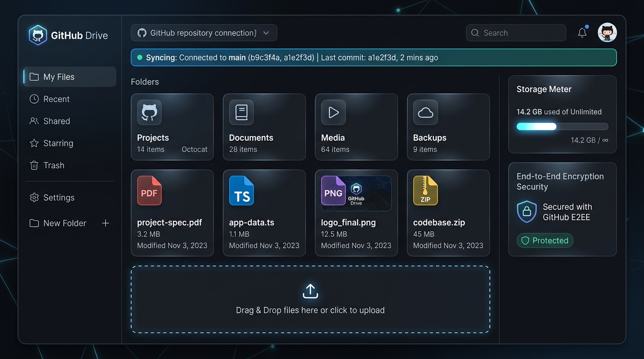Click the Projects folder Octocat icon
This screenshot has height=359, width=644.
149,112
